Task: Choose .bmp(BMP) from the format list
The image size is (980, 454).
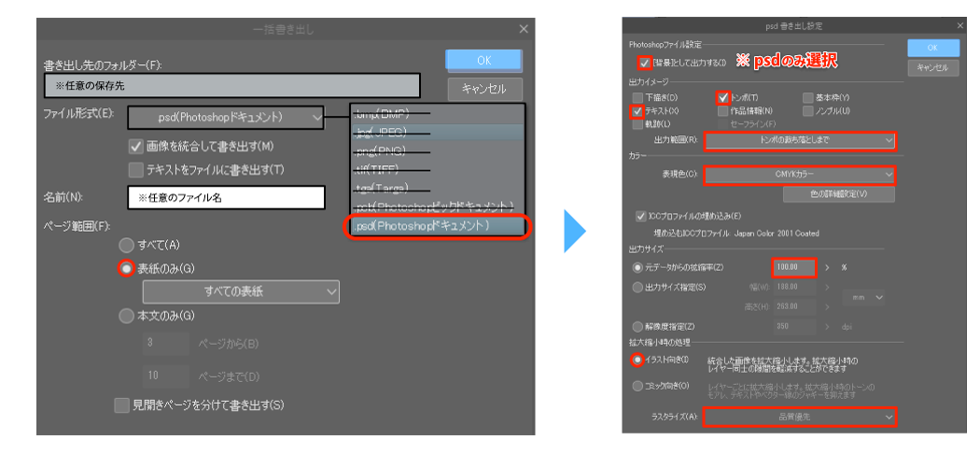Action: click(437, 114)
